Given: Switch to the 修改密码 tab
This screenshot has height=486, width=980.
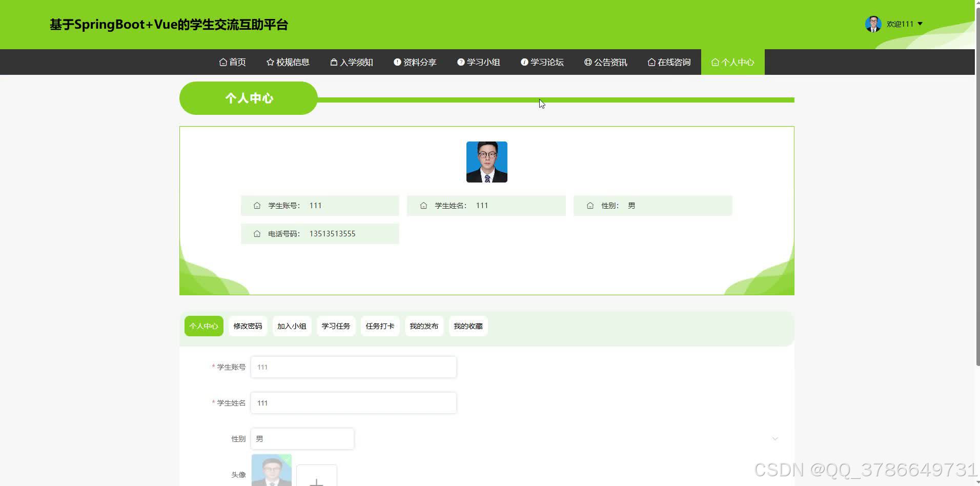Looking at the screenshot, I should click(248, 326).
